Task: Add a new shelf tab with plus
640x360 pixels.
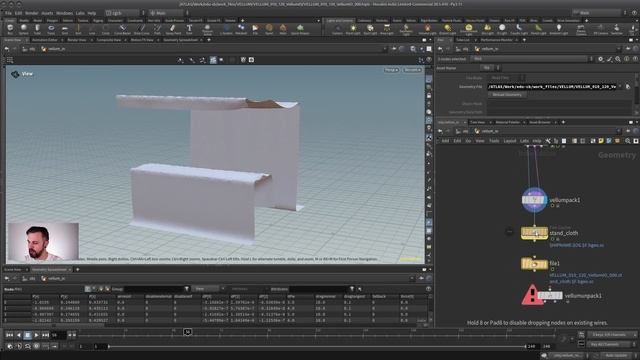Action: point(242,20)
